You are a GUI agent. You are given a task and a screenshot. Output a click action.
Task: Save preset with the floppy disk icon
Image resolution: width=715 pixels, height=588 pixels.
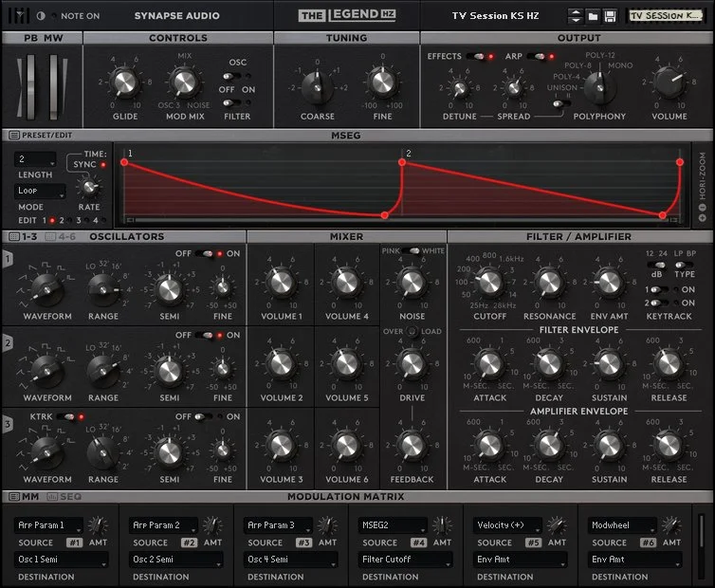[610, 16]
